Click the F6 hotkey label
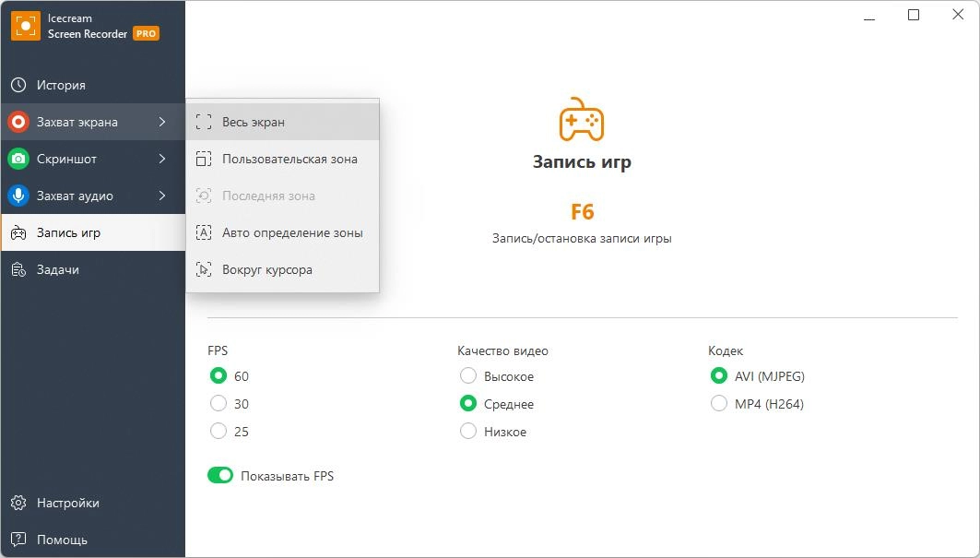 tap(582, 211)
